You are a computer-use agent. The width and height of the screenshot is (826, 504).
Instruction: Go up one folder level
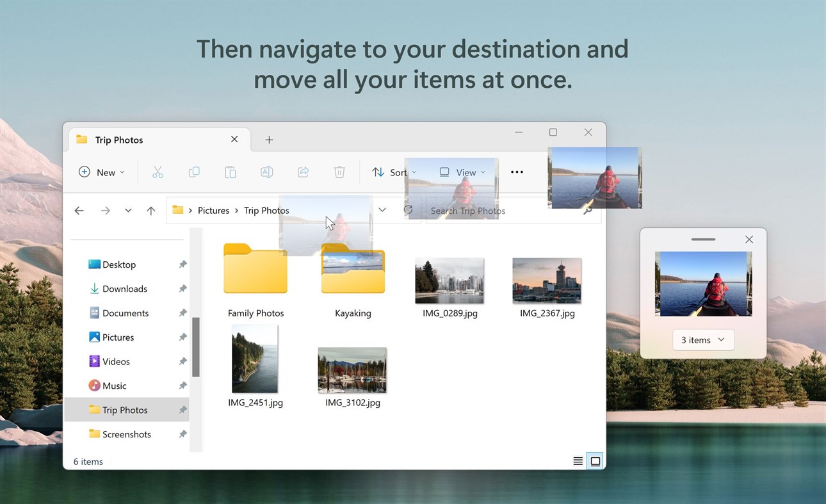[x=150, y=210]
